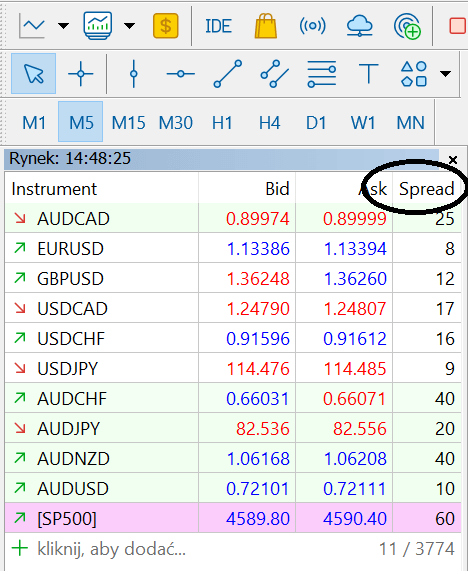The image size is (468, 574).
Task: Select the USDJPY instrument row
Action: [233, 369]
